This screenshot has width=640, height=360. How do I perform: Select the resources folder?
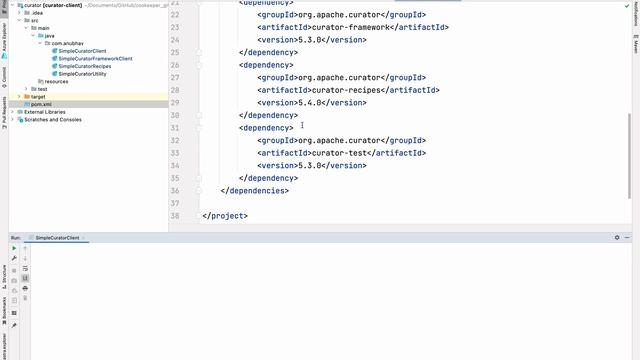coord(56,82)
